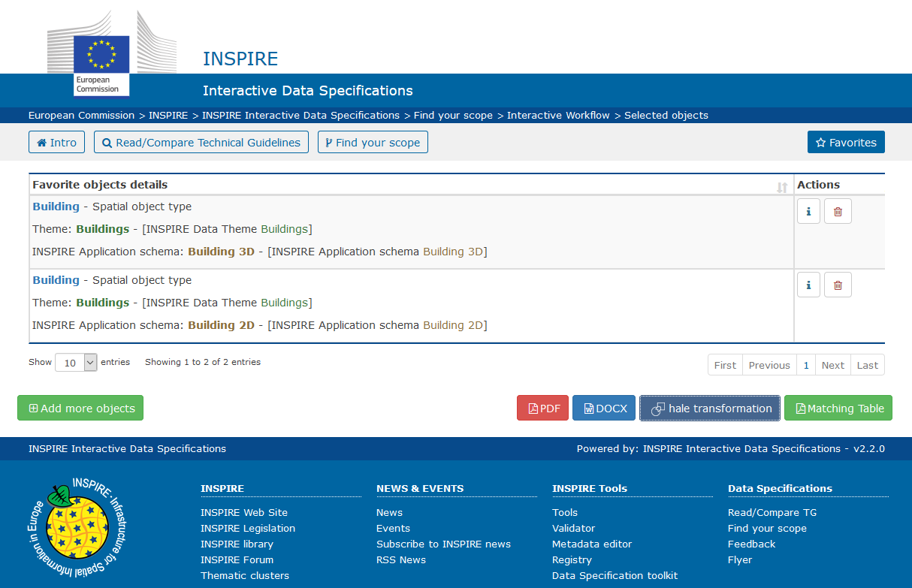Screen dimensions: 912x588
Task: Open INSPIRE Forum footer link
Action: pos(237,559)
